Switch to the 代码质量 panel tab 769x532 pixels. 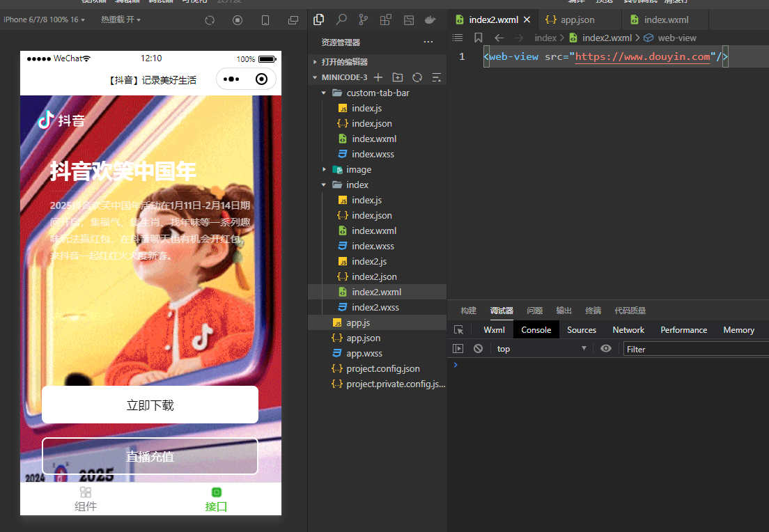[630, 311]
